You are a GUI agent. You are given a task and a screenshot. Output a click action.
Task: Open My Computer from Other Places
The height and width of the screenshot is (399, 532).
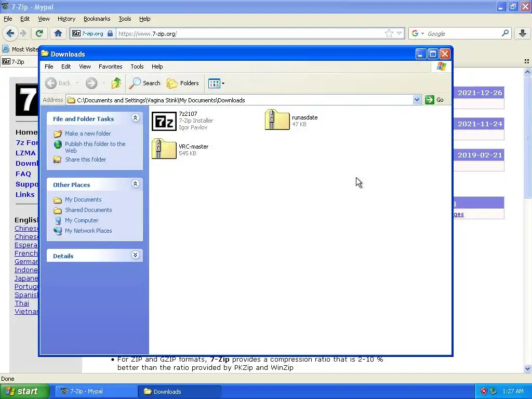[x=82, y=220]
